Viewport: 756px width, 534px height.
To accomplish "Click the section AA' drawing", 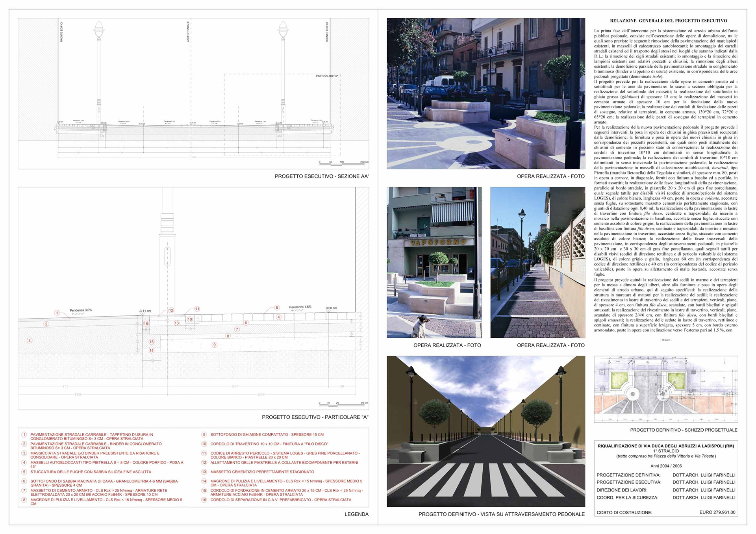I will (193, 93).
